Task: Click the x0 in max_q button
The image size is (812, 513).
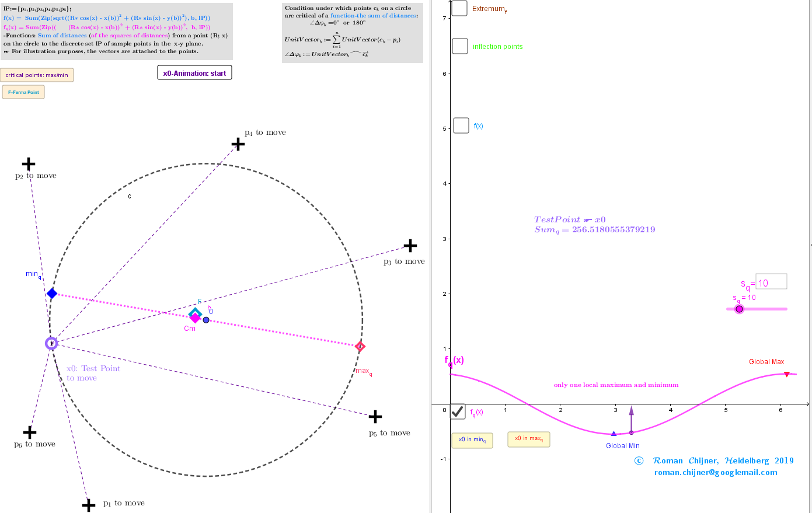Action: [529, 439]
